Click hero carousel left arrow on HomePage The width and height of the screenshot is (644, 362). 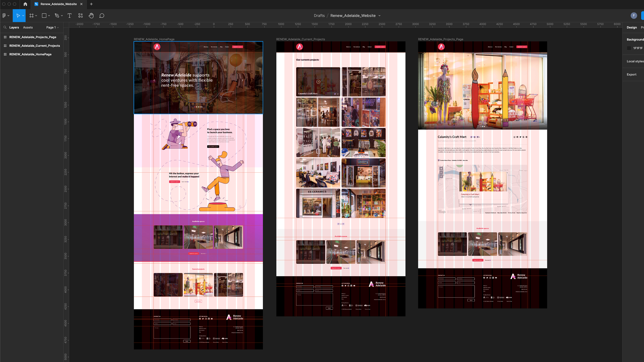(154, 80)
